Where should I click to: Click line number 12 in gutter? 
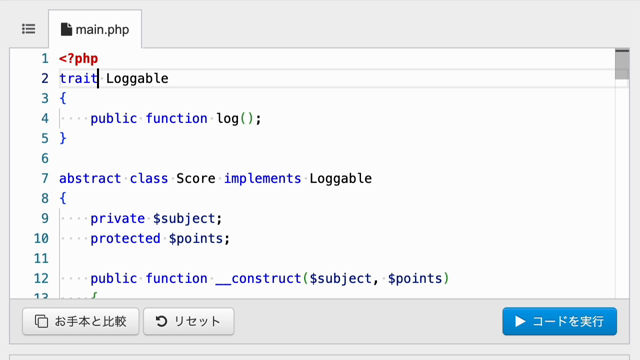[x=41, y=278]
